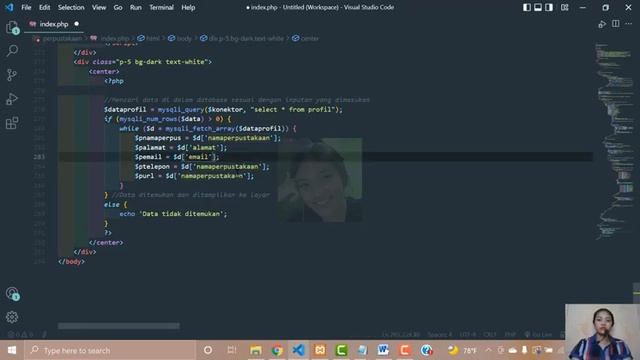Change file encoding UTF-8
The height and width of the screenshot is (360, 640).
[x=467, y=335]
